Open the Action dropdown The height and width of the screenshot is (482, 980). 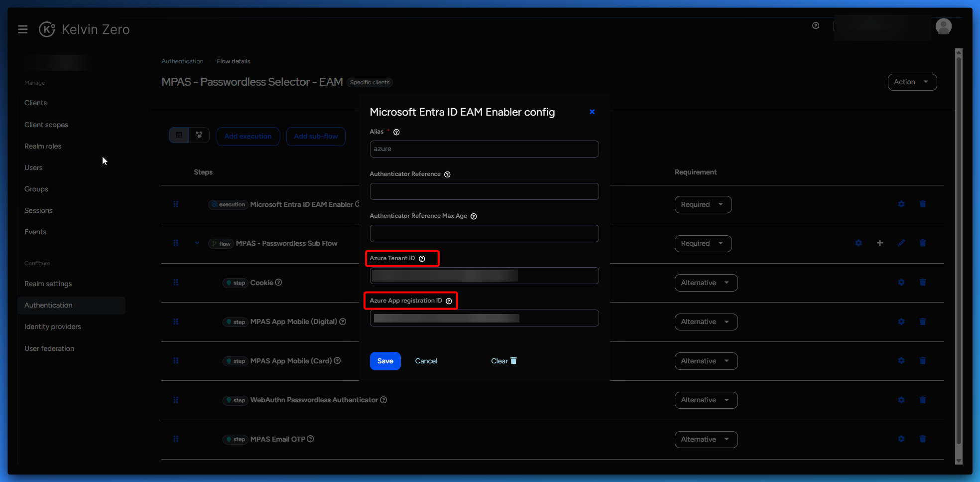912,82
